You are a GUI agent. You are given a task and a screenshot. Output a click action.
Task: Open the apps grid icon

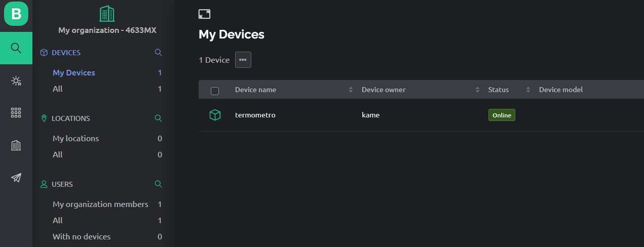[16, 113]
